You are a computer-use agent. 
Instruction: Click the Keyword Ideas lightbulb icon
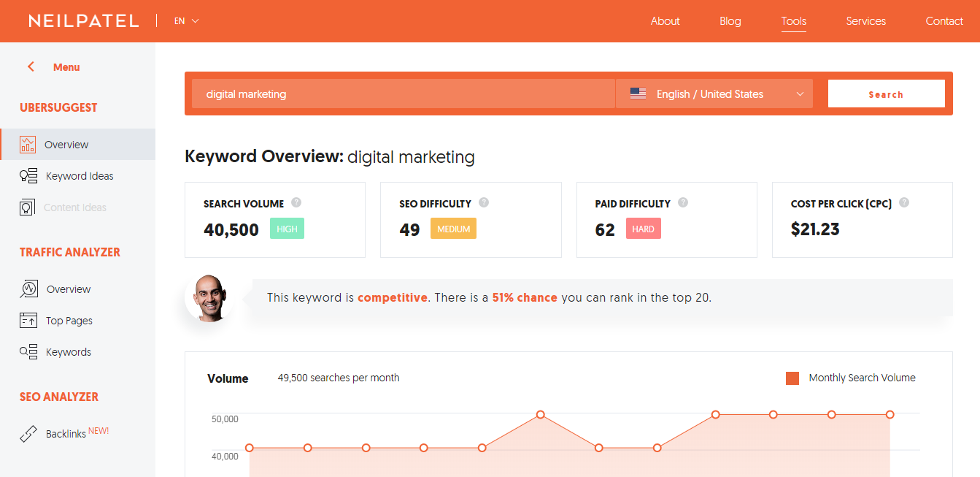[x=28, y=175]
